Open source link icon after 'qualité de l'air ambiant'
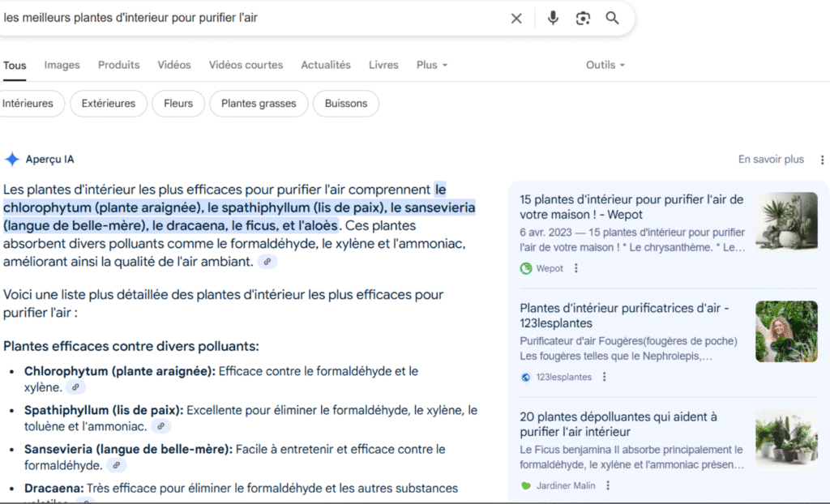The width and height of the screenshot is (830, 504). [267, 262]
